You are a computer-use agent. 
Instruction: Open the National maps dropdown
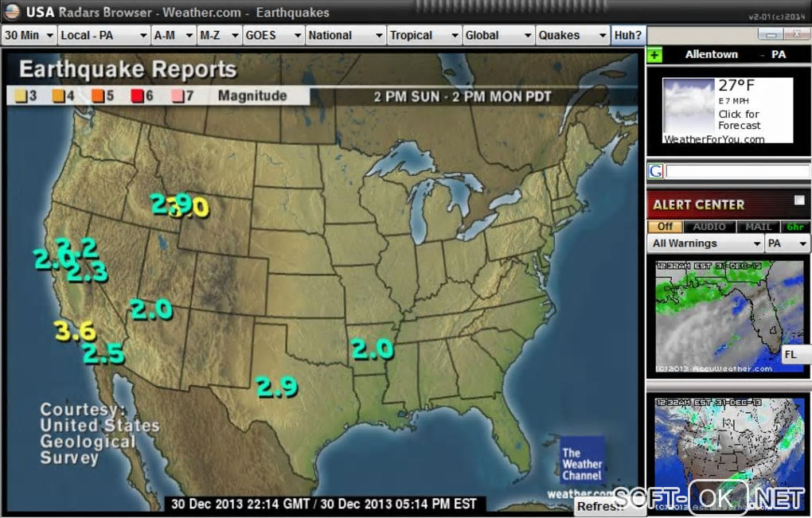point(345,35)
